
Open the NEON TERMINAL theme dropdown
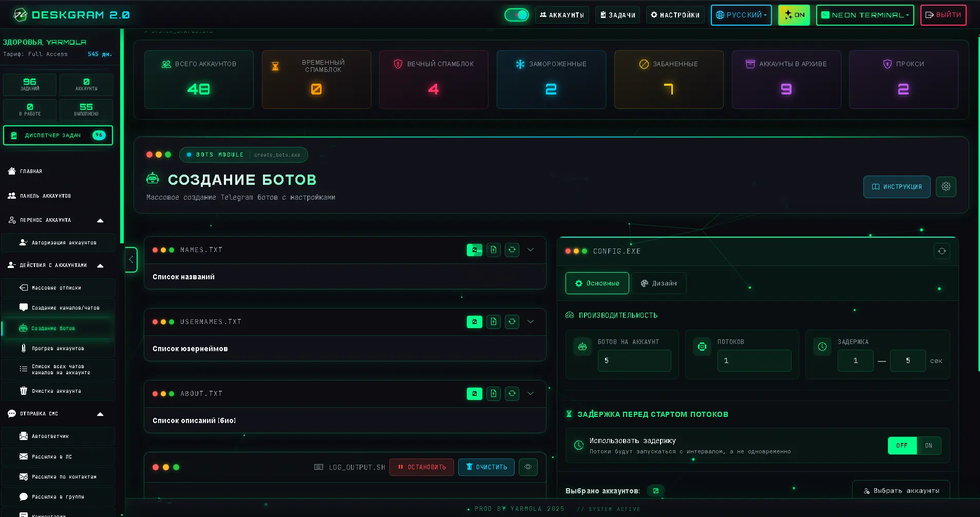click(865, 15)
